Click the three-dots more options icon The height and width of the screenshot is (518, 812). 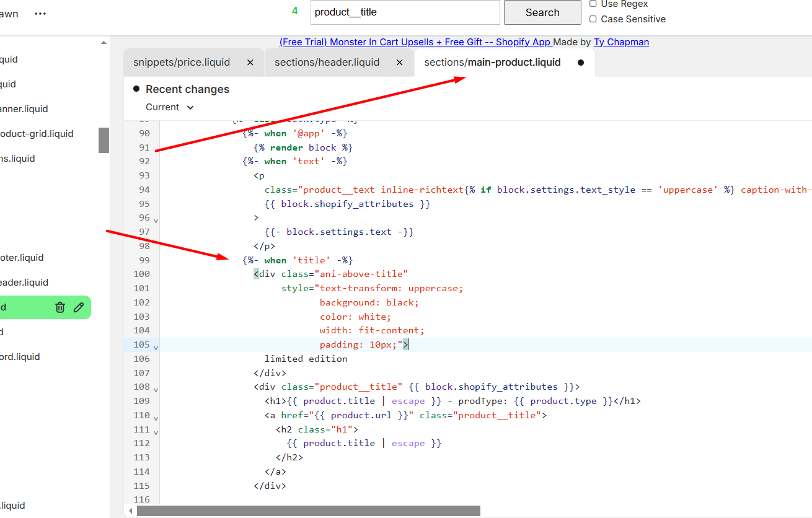coord(40,14)
